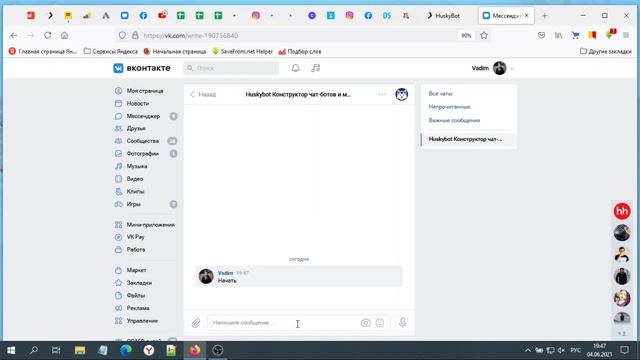Open the VK music player icon
640x360 pixels.
[x=316, y=68]
